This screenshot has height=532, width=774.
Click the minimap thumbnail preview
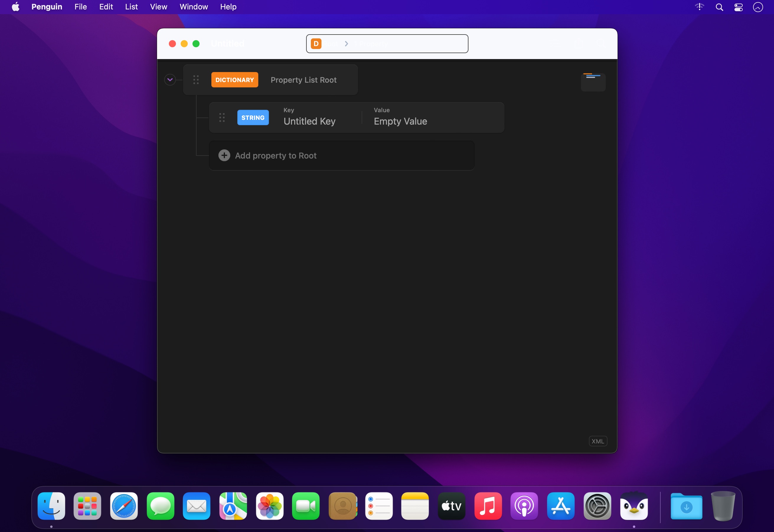coord(593,82)
